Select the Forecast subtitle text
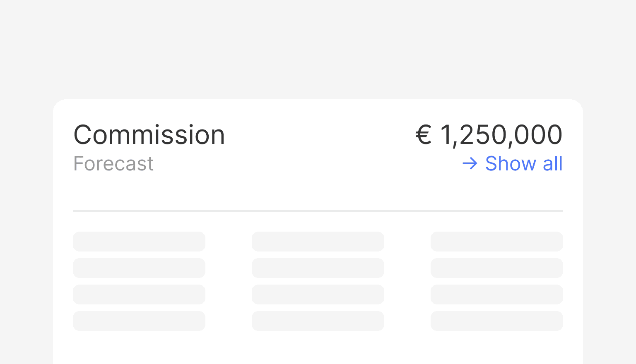This screenshot has width=636, height=364. [113, 163]
